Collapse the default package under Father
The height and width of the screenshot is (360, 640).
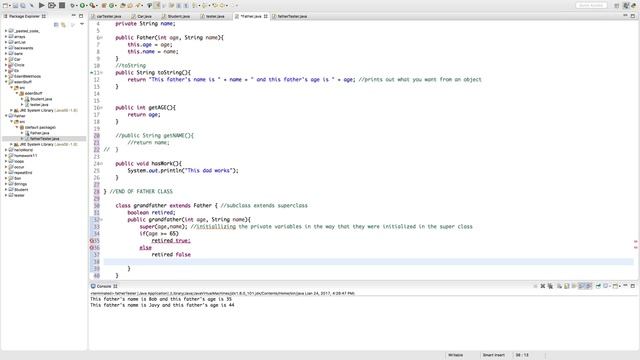point(17,127)
